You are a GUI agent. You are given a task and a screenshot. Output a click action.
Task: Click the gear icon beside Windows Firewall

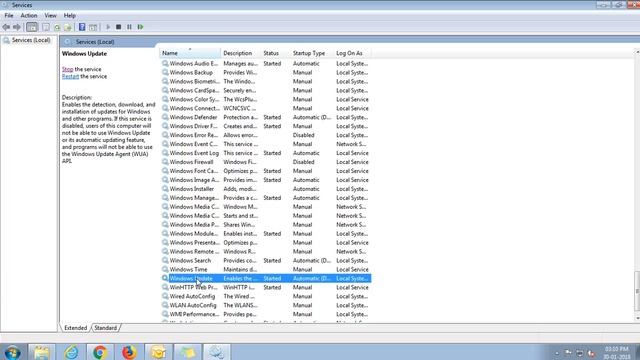click(165, 162)
